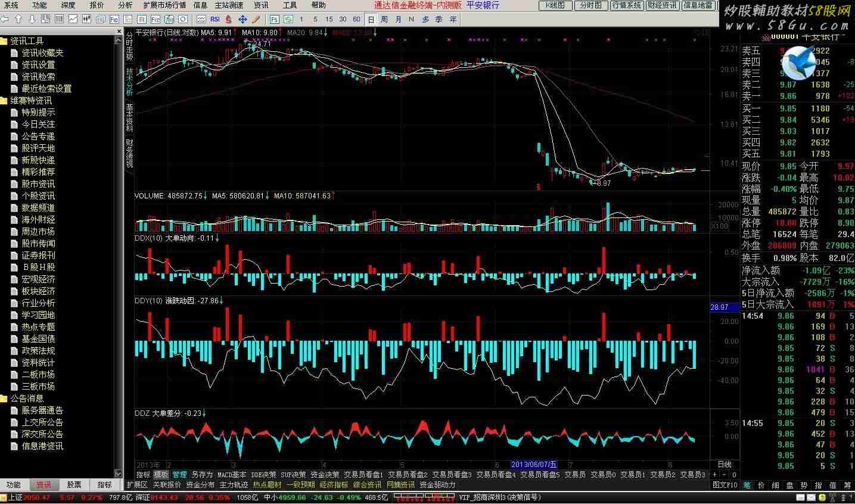Click the wave chart toolbar icon

pyautogui.click(x=201, y=19)
